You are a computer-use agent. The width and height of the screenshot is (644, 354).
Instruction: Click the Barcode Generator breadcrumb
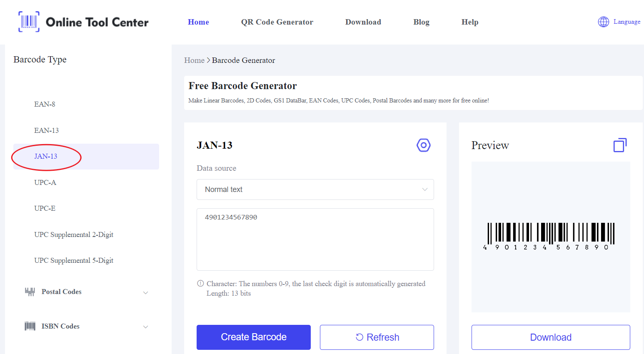tap(243, 60)
